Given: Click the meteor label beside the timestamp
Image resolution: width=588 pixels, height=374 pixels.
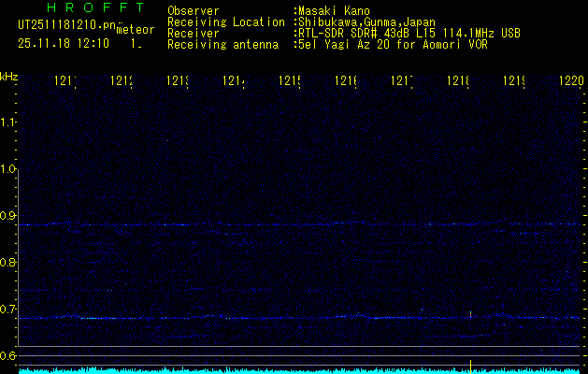Looking at the screenshot, I should (x=135, y=30).
